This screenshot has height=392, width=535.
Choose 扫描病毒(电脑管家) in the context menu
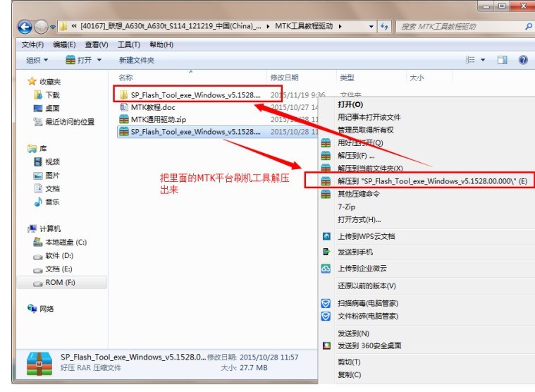click(368, 303)
